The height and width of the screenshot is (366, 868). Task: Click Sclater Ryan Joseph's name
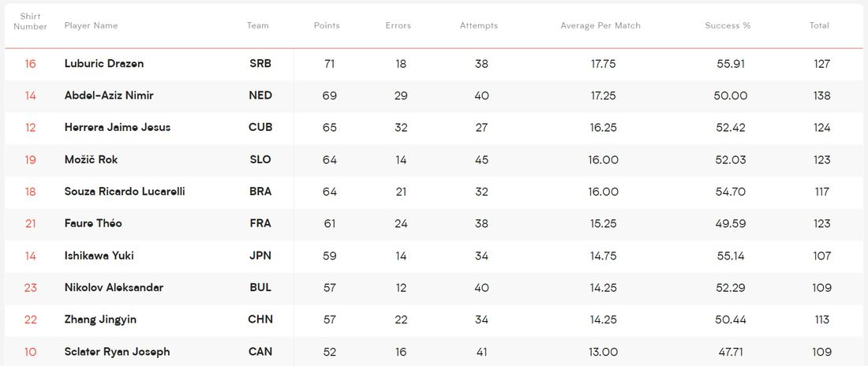117,352
